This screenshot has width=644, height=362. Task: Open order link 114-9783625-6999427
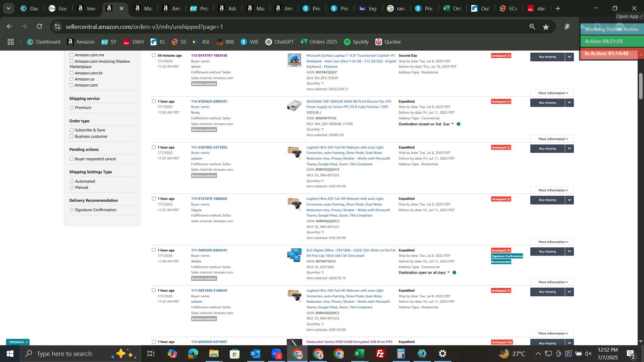click(209, 102)
